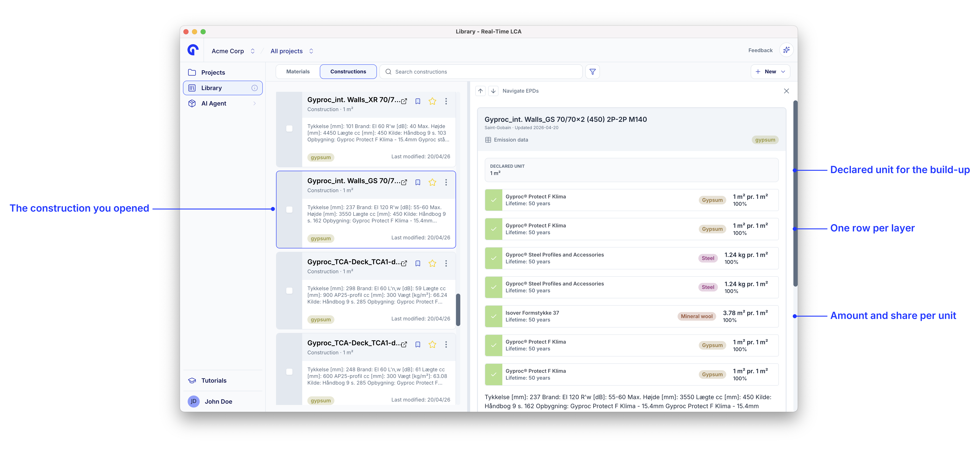Navigate to next EPD with down arrow
The width and height of the screenshot is (980, 453).
[493, 91]
